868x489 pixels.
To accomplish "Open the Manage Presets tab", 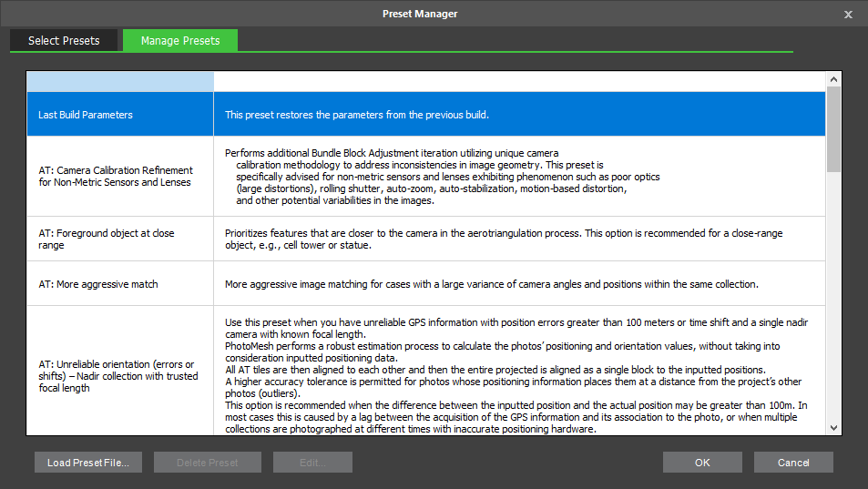I will 180,41.
